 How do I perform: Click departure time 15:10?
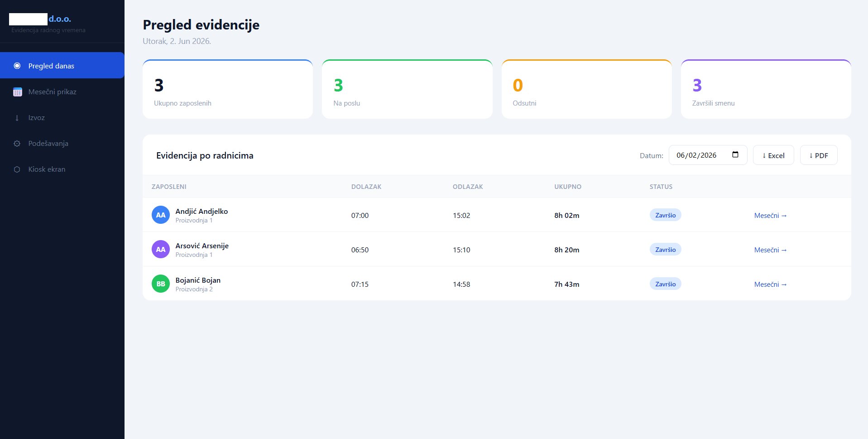coord(461,250)
